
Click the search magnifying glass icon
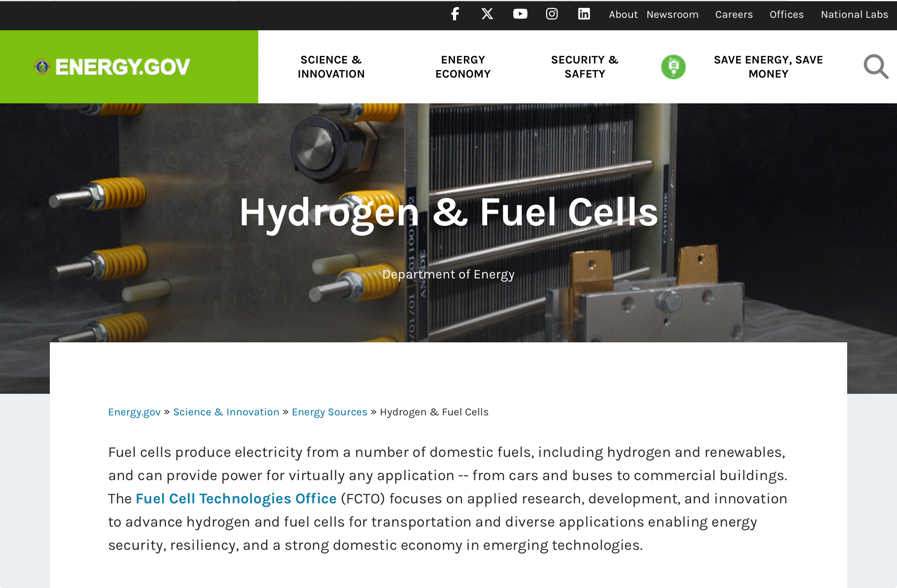pos(876,66)
